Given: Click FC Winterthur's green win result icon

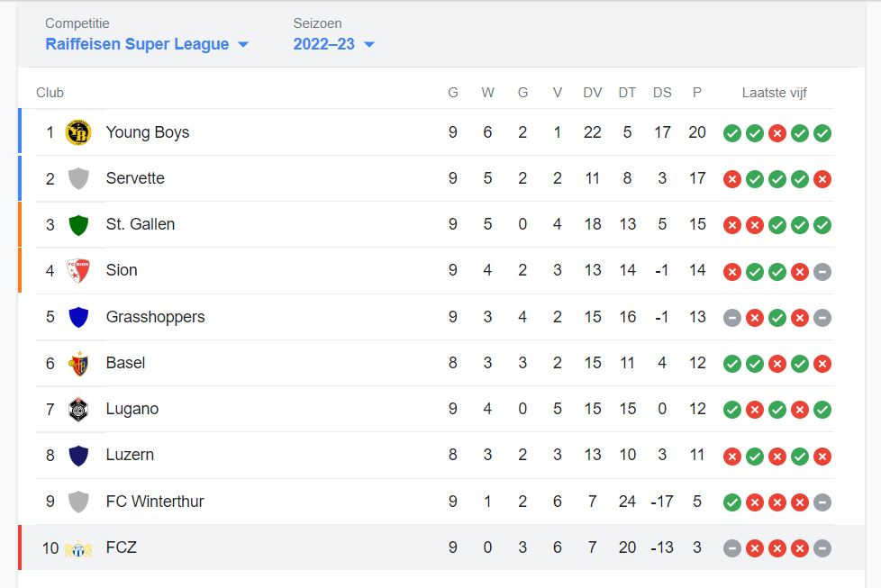Looking at the screenshot, I should [x=732, y=502].
